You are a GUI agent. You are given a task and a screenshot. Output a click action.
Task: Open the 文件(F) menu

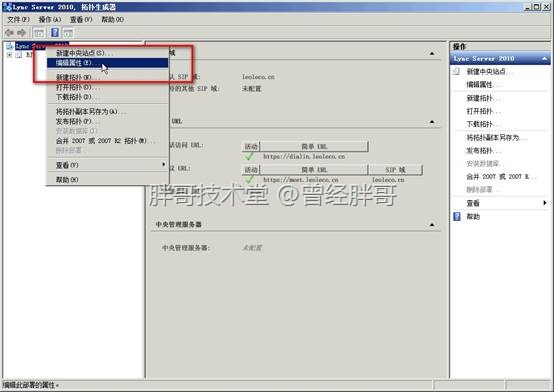click(x=18, y=19)
